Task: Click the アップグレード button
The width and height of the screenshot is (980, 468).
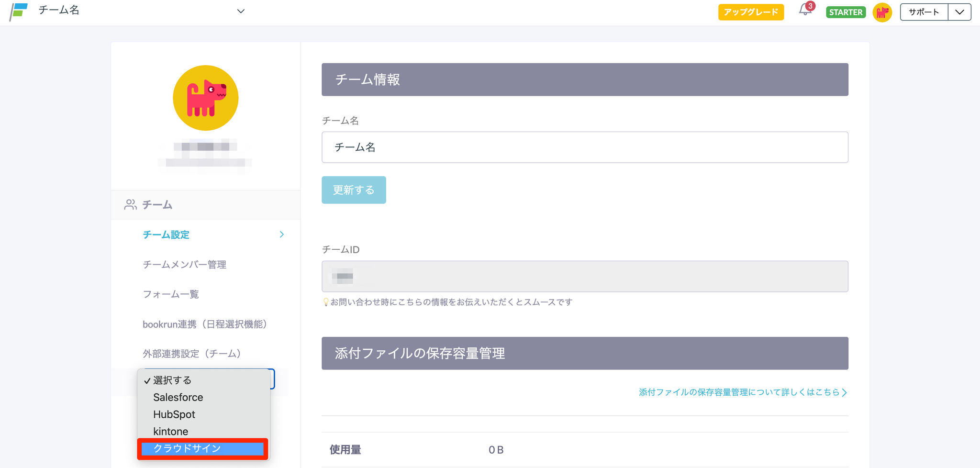Action: coord(751,12)
